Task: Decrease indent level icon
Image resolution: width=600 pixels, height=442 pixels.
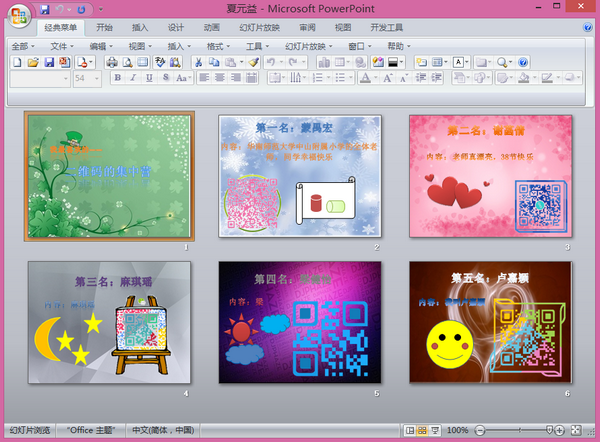Action: [x=421, y=78]
